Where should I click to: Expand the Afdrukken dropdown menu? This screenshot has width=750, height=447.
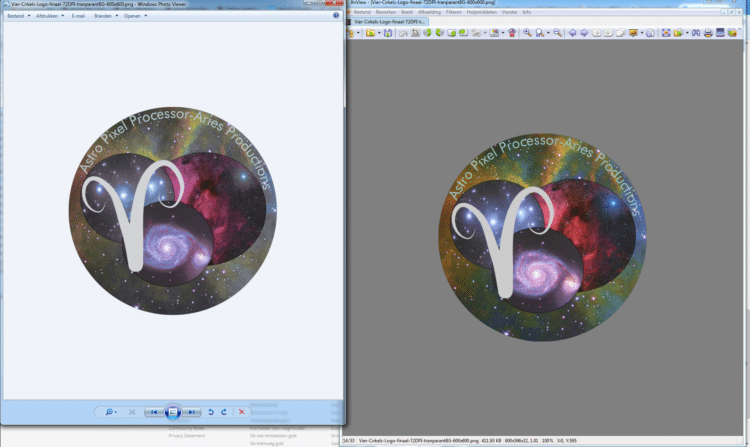[x=50, y=16]
